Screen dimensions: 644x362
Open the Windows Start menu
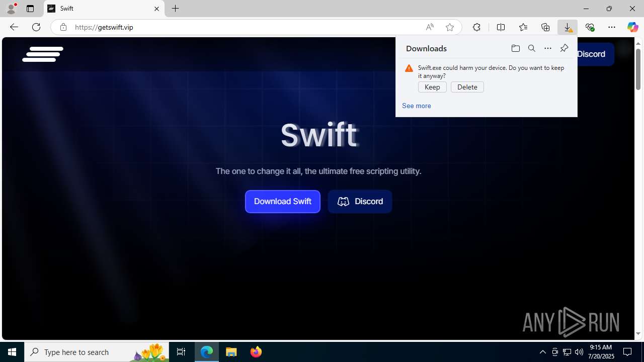12,352
